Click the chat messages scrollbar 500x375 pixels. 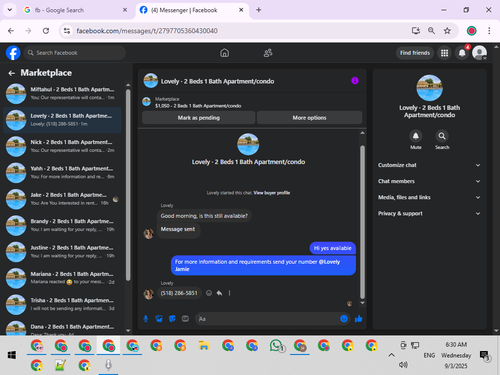click(x=362, y=222)
